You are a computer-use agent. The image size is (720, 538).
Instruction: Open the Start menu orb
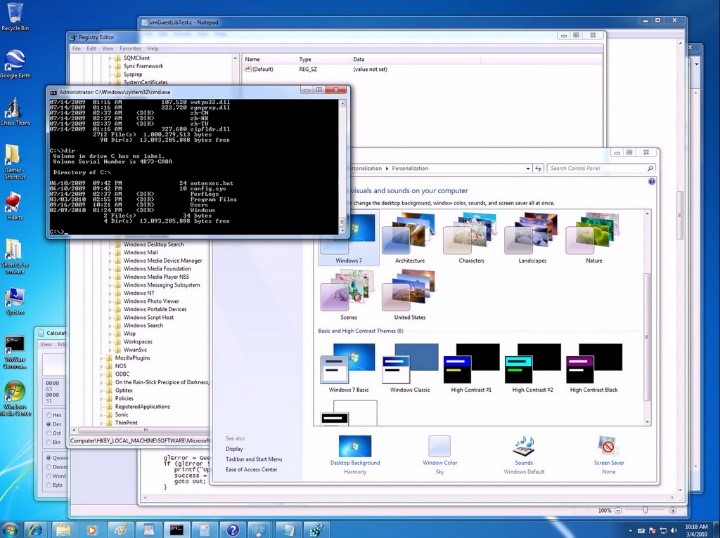(x=10, y=529)
